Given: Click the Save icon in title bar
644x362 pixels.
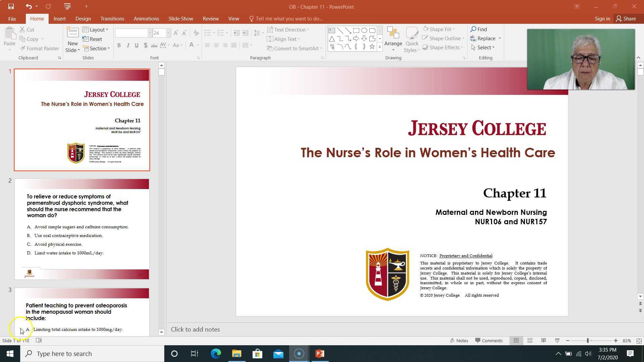Looking at the screenshot, I should pos(11,6).
